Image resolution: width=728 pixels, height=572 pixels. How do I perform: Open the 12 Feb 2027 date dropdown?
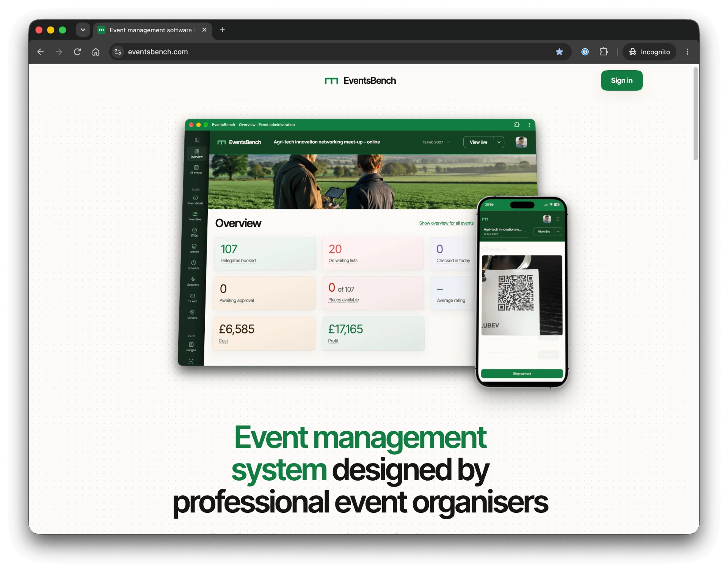(x=436, y=142)
